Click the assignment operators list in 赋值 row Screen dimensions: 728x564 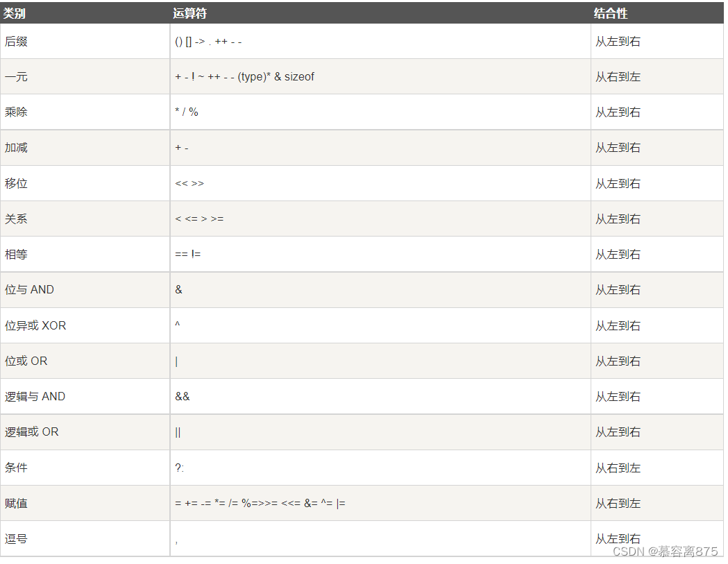pyautogui.click(x=260, y=504)
